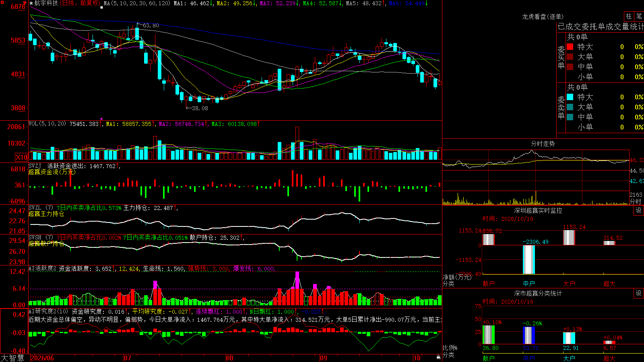The width and height of the screenshot is (644, 362).
Task: Click the 38.08 low price marker
Action: 200,108
